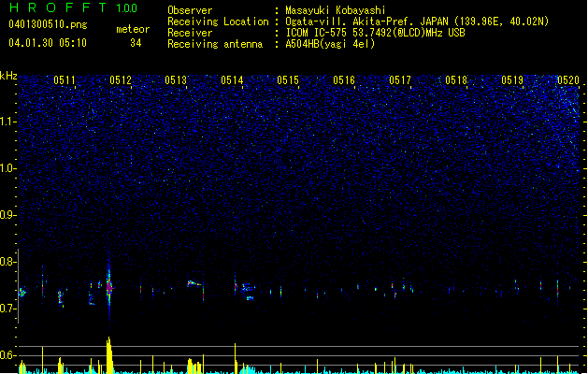Click the 0512 time marker
This screenshot has height=374, width=588.
tap(121, 80)
